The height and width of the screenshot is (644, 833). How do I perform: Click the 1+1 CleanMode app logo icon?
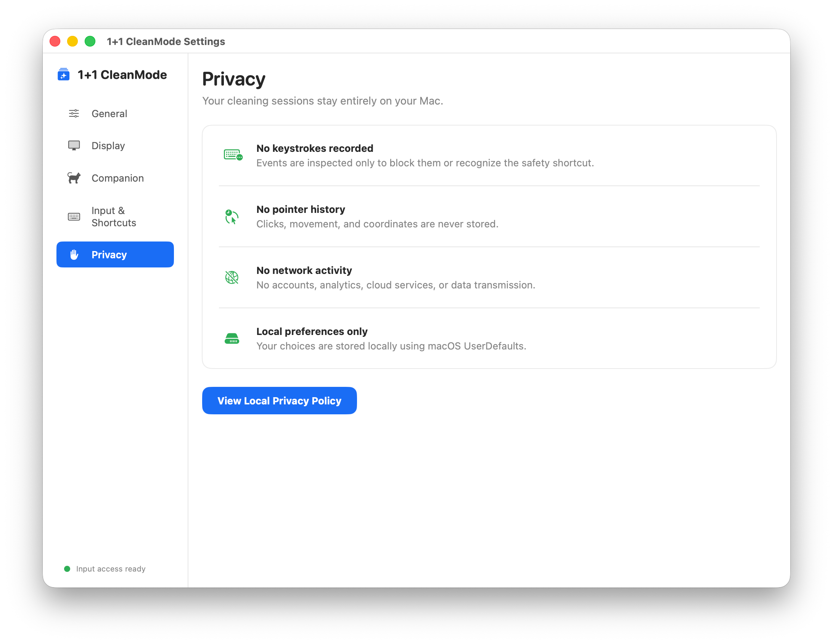pyautogui.click(x=63, y=75)
